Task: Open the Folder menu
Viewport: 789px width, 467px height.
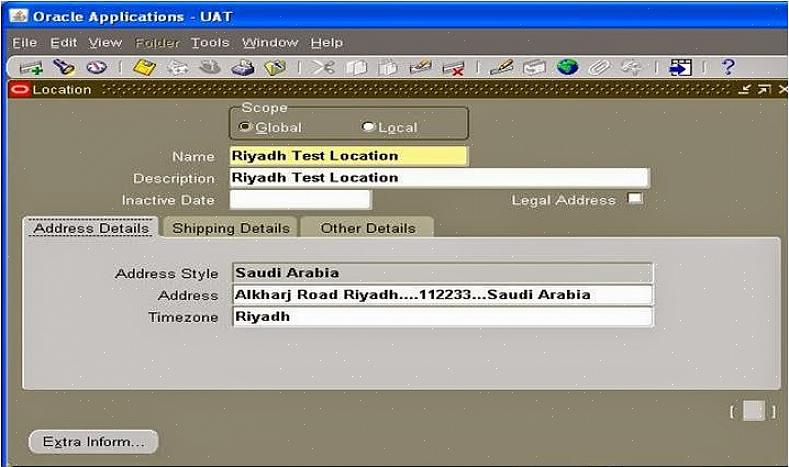Action: point(157,43)
